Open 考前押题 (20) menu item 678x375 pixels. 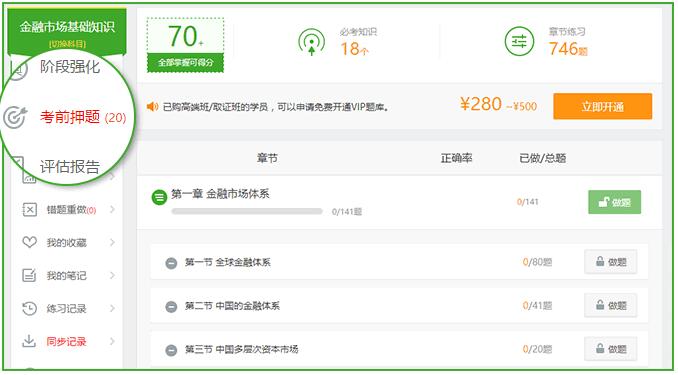[x=83, y=117]
